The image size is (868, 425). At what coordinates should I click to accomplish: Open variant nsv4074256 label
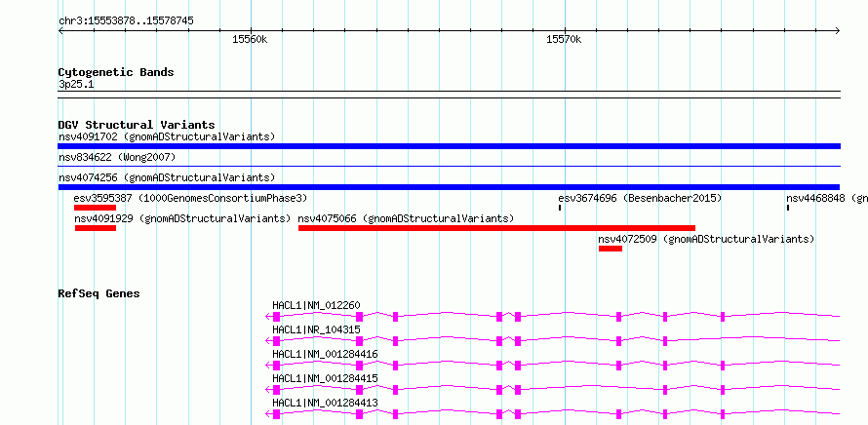(167, 177)
